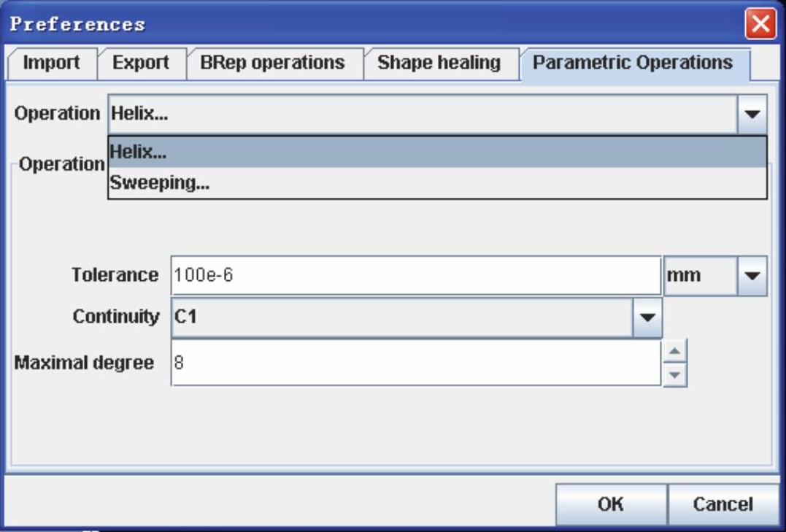Open the Continuity dropdown arrow
The image size is (786, 532).
[x=647, y=317]
